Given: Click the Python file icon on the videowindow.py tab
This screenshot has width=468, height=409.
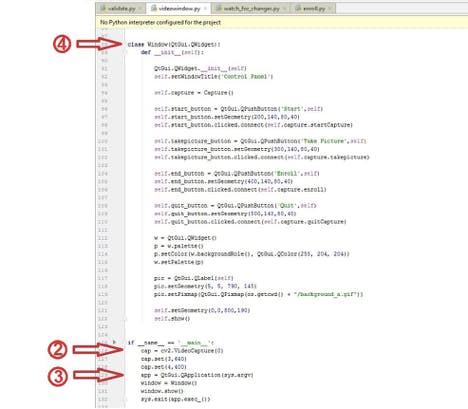Looking at the screenshot, I should pyautogui.click(x=154, y=8).
